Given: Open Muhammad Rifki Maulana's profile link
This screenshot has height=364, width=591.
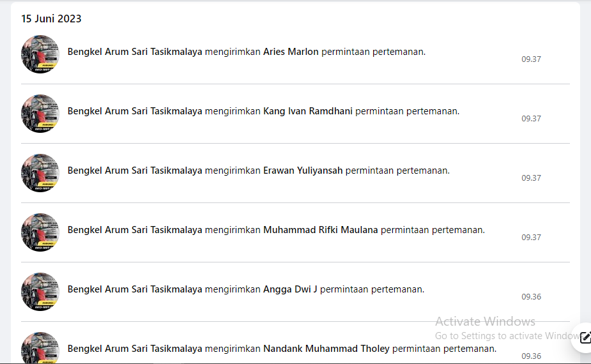Looking at the screenshot, I should [x=320, y=230].
